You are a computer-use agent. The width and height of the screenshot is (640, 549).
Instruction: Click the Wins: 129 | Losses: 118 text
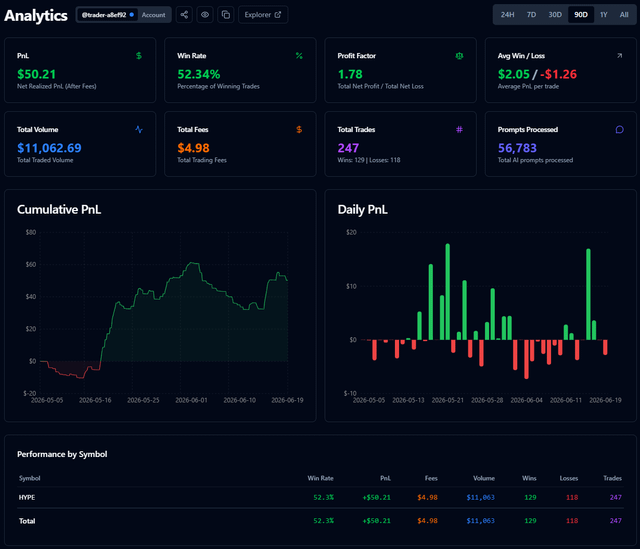point(369,160)
